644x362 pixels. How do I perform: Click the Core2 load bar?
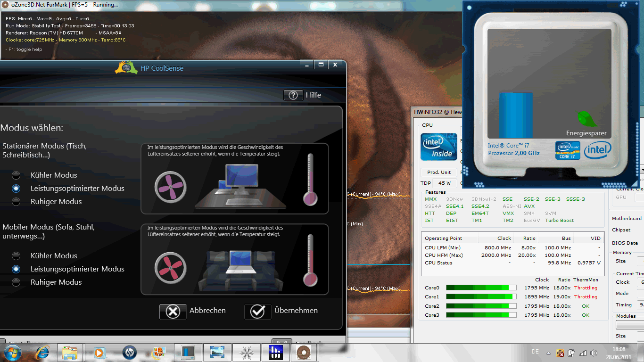(481, 306)
